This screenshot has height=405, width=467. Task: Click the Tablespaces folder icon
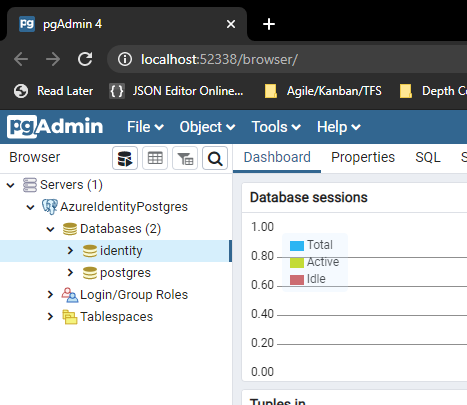[x=70, y=317]
